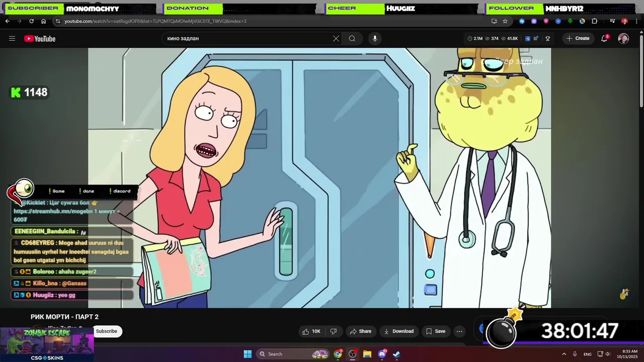Open the Shazam browser extension

coord(522,21)
